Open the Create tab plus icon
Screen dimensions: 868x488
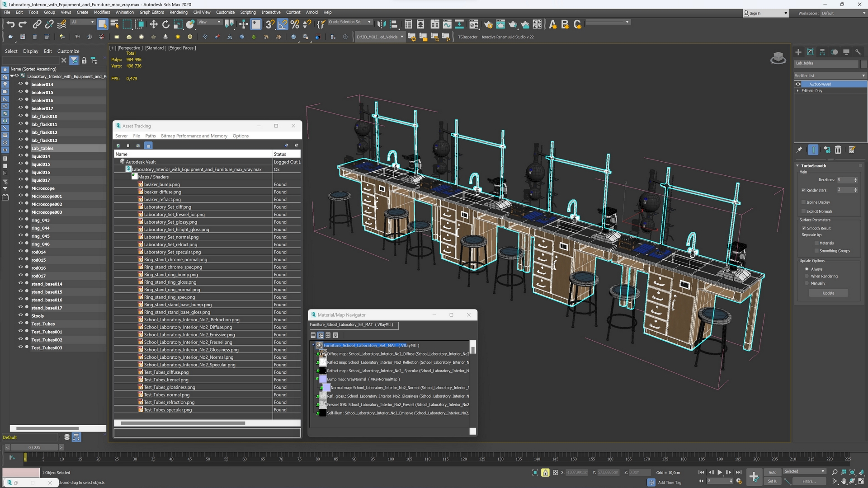tap(798, 52)
